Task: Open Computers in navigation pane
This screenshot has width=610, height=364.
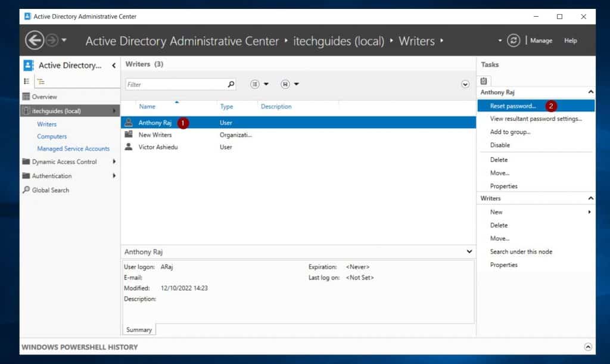Action: (52, 136)
